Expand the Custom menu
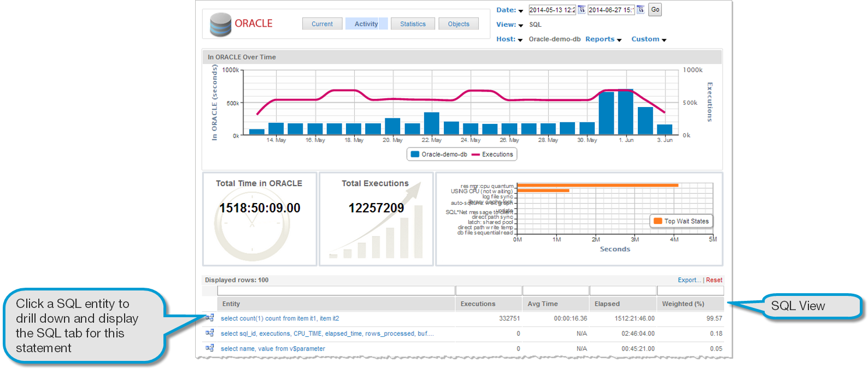 [x=649, y=39]
